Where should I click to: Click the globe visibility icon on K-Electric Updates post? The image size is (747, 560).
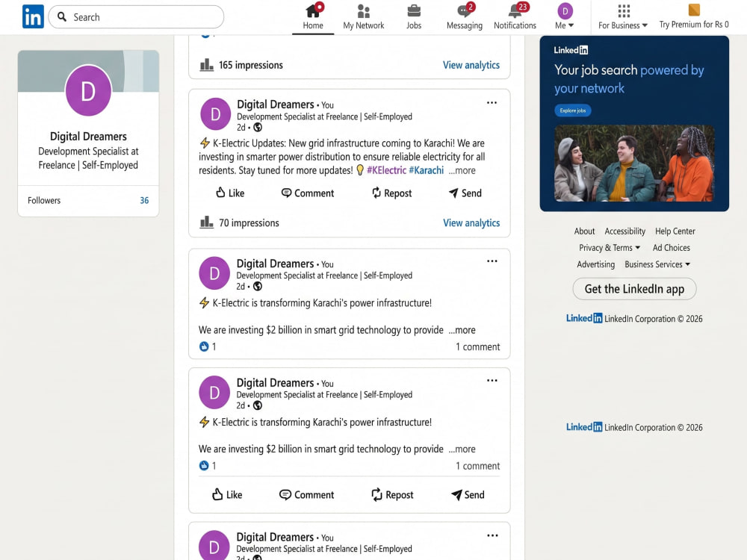pos(258,127)
